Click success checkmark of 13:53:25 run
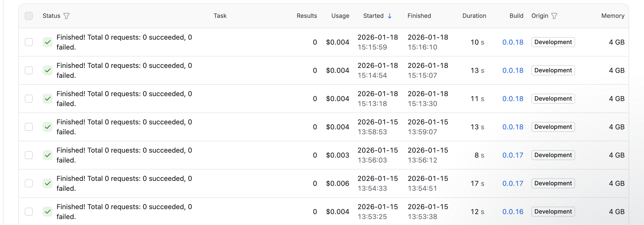 click(x=48, y=212)
